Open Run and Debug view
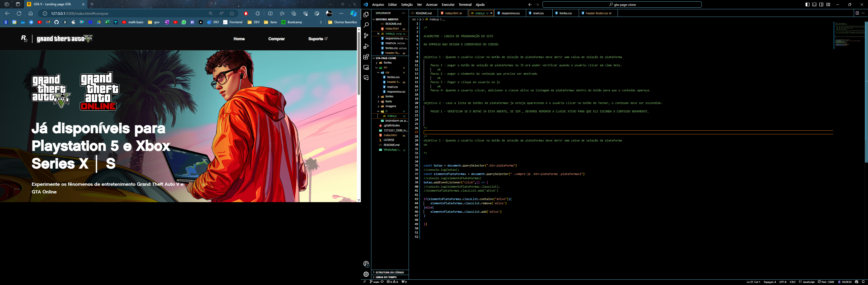This screenshot has height=285, width=868. [366, 46]
